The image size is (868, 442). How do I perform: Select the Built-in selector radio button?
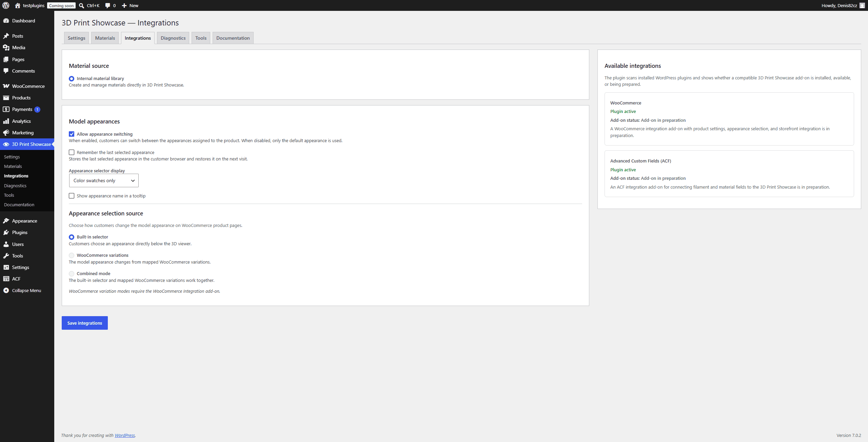72,237
